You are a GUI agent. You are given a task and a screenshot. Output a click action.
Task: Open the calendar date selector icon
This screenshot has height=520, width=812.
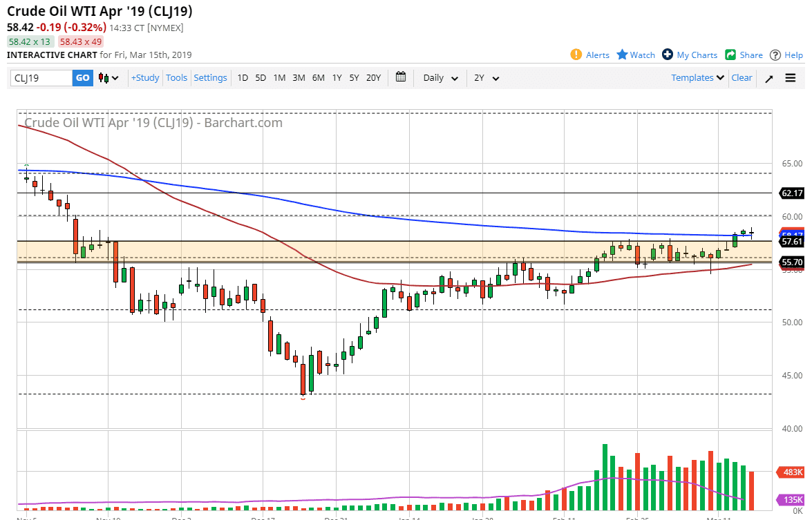click(x=400, y=78)
